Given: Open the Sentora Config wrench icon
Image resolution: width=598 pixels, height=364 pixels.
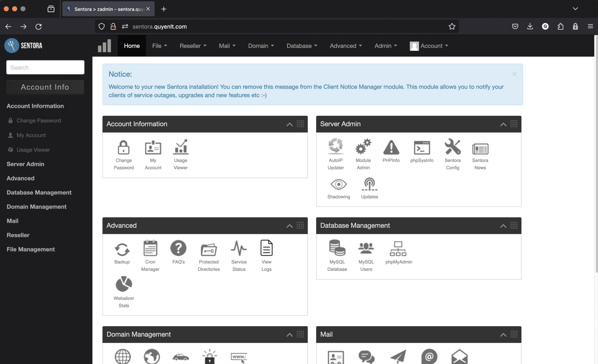Looking at the screenshot, I should 452,147.
